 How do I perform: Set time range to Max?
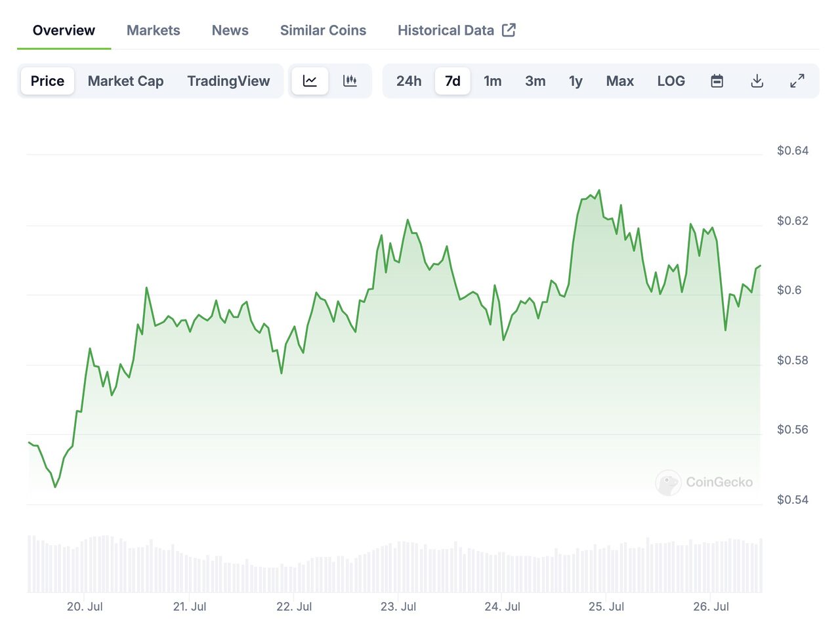[x=620, y=81]
